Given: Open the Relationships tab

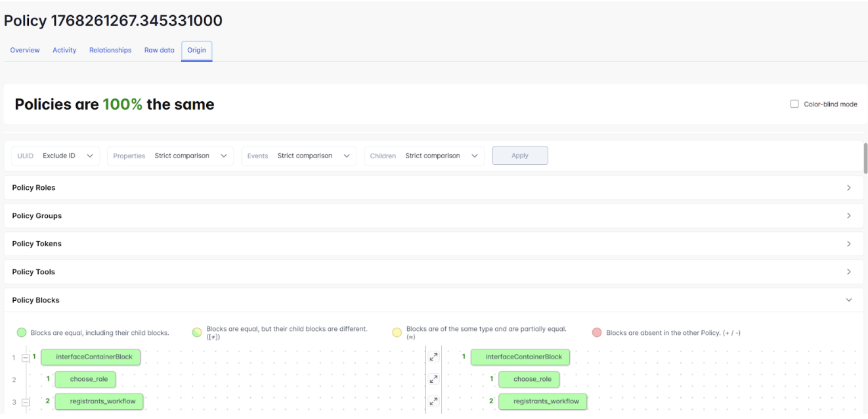Looking at the screenshot, I should pos(110,50).
